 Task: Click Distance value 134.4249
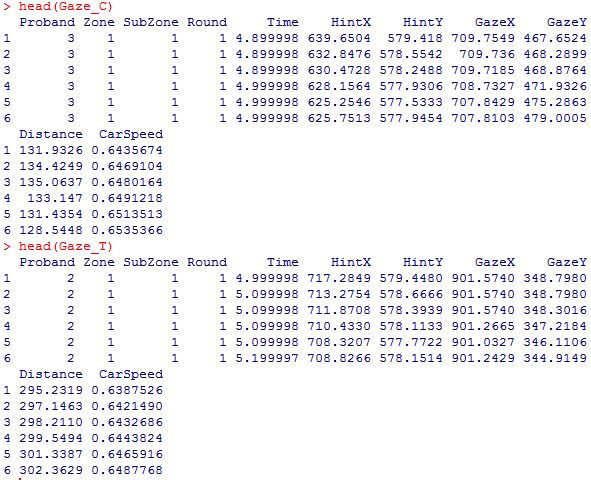click(x=51, y=166)
